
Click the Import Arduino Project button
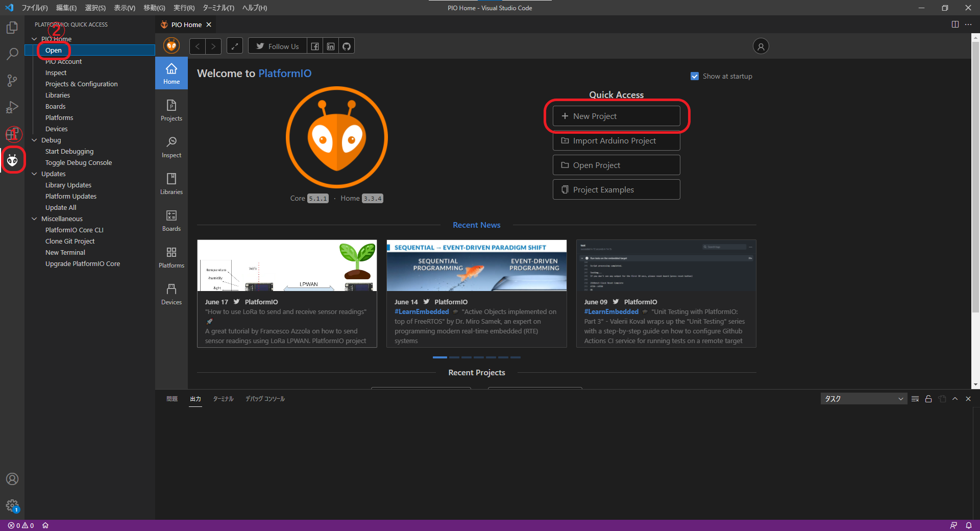(616, 140)
